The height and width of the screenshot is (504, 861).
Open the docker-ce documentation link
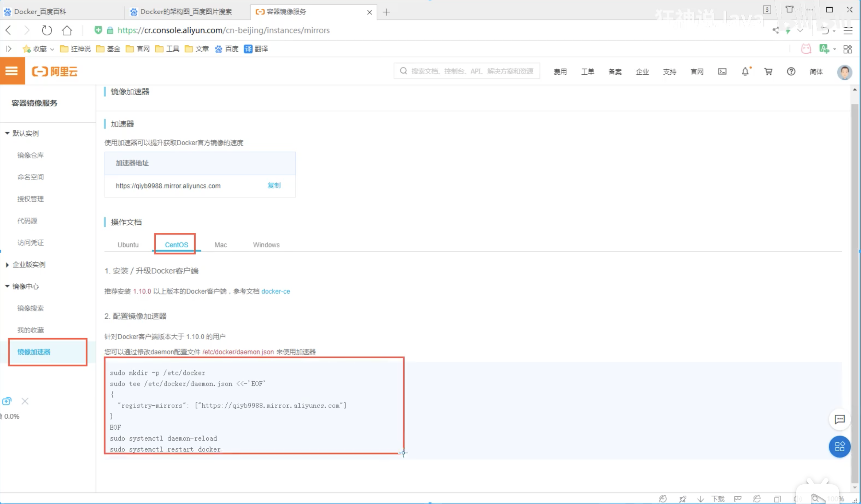pyautogui.click(x=276, y=291)
